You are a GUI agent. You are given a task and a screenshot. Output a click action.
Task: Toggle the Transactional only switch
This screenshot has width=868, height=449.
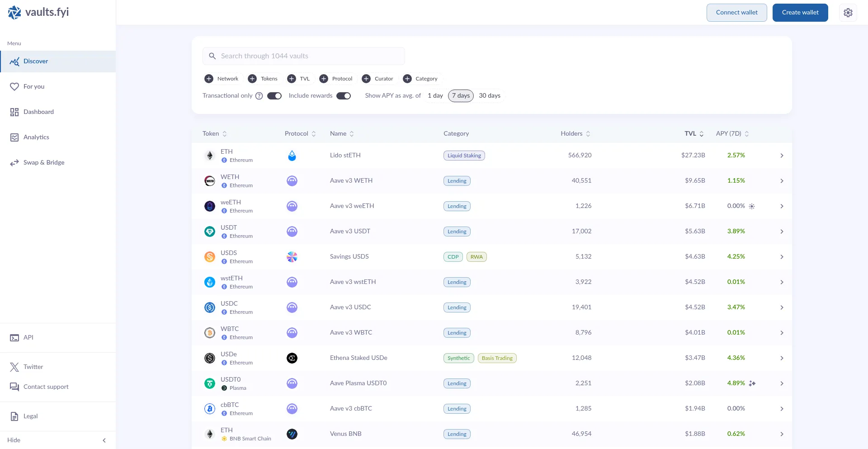pos(274,96)
